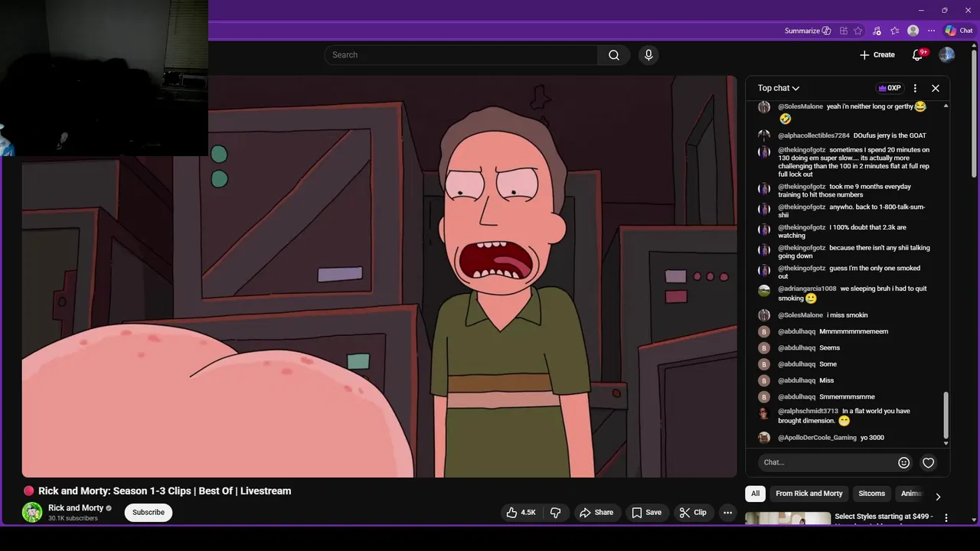The width and height of the screenshot is (980, 551).
Task: Click Summarize in the browser toolbar
Action: (808, 31)
